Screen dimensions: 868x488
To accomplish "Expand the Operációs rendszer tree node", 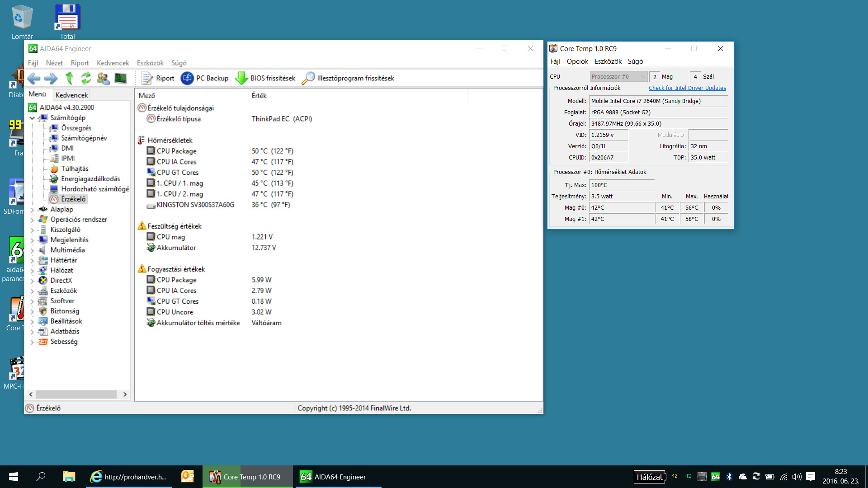I will point(32,220).
